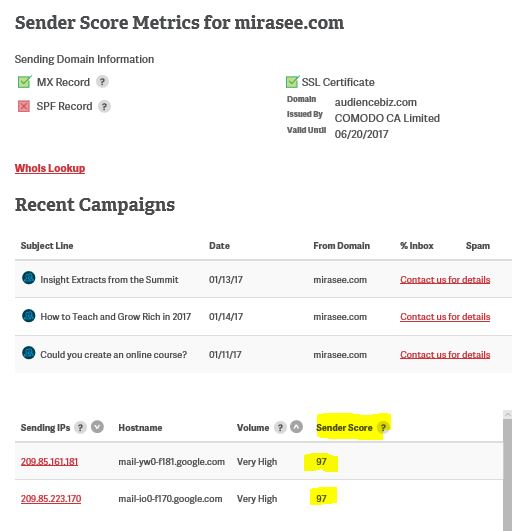Click scrollbar up arrow in IP table
This screenshot has height=531, width=521.
point(507,414)
